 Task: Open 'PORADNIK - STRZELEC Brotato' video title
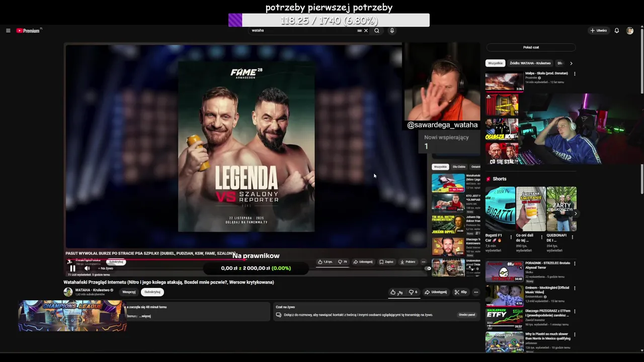pyautogui.click(x=547, y=265)
